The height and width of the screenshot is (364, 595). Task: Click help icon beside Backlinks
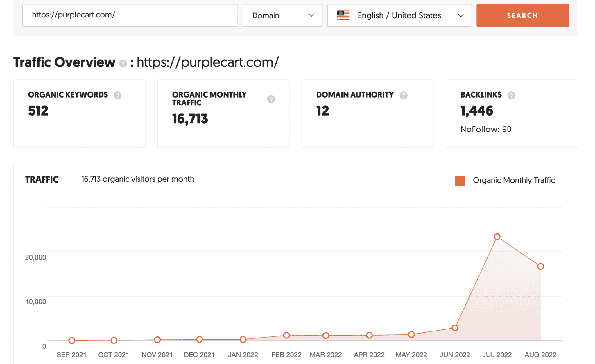click(x=511, y=95)
